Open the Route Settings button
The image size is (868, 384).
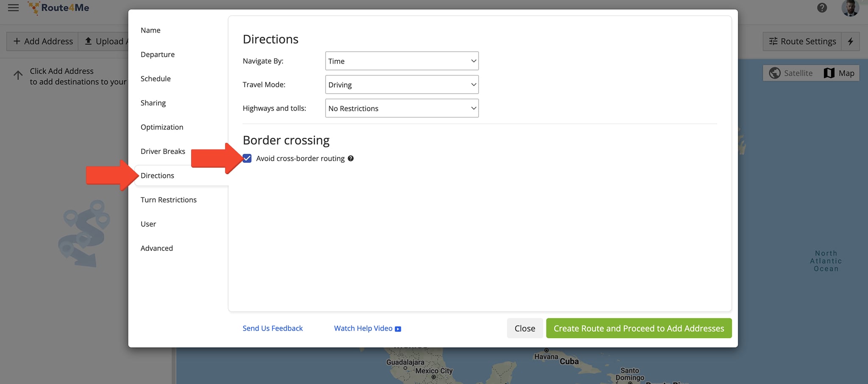[802, 41]
